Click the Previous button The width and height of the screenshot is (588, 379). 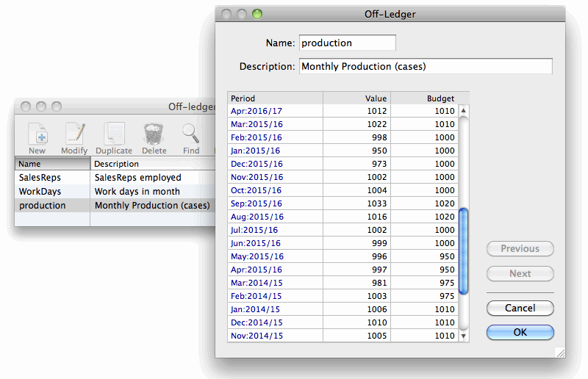coord(520,248)
